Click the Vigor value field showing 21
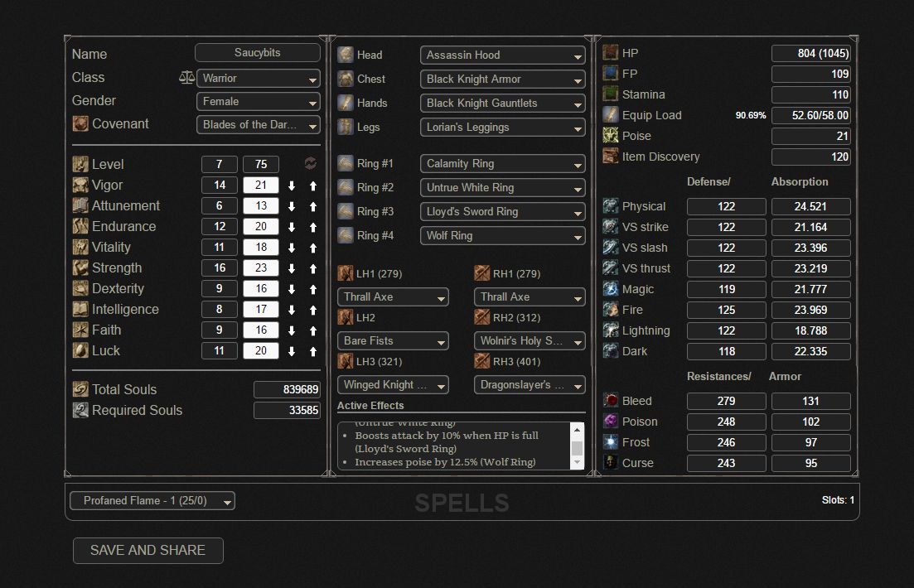Screen dimensions: 914x588 (260, 186)
